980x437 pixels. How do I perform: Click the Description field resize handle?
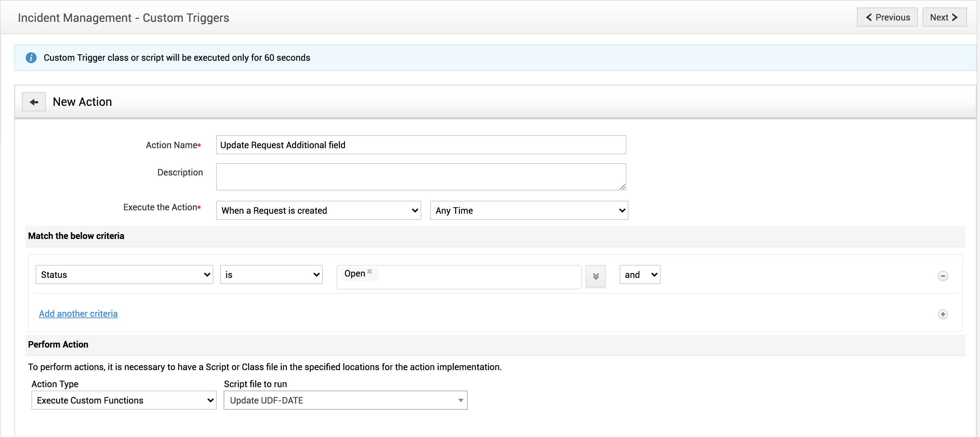[622, 187]
